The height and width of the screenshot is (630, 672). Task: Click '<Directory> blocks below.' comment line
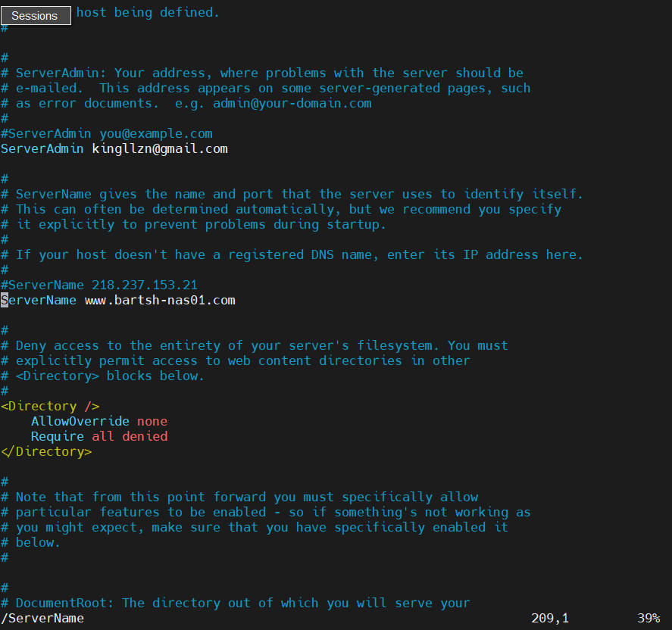102,376
